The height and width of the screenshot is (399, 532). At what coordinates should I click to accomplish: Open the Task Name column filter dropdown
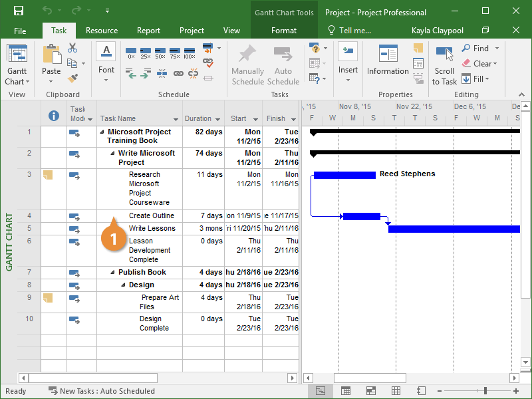coord(176,120)
